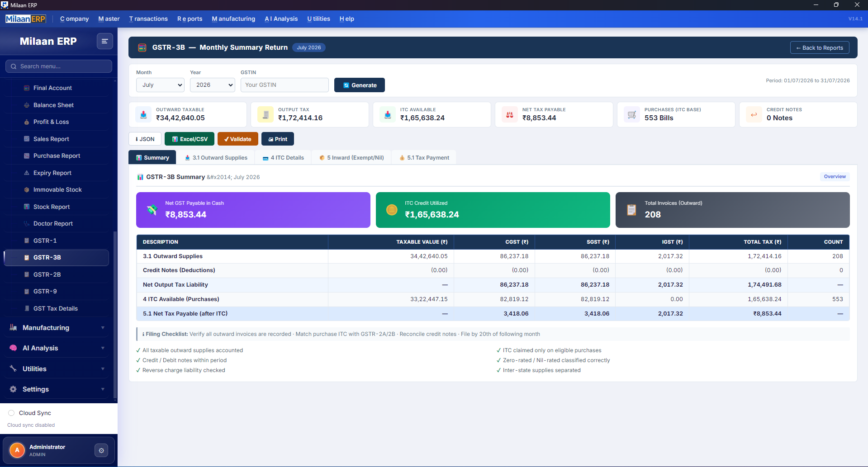Viewport: 868px width, 467px height.
Task: Click Final Account sidebar icon
Action: coord(27,88)
